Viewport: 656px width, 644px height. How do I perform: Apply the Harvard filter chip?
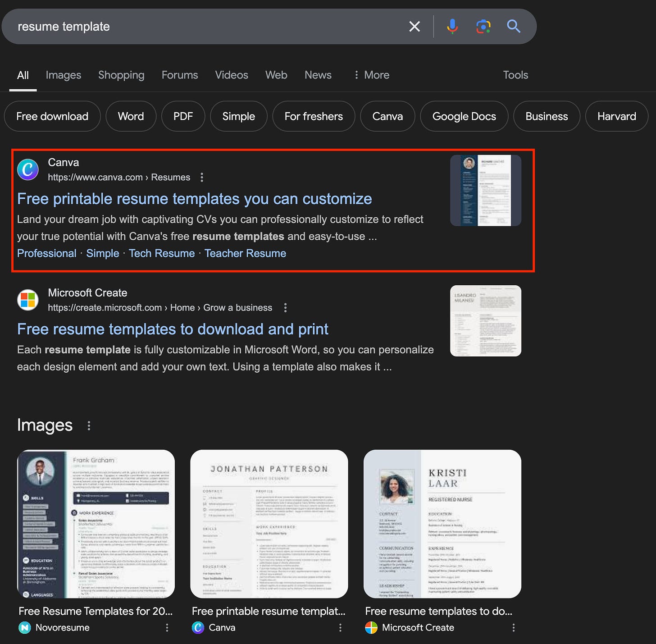point(617,116)
